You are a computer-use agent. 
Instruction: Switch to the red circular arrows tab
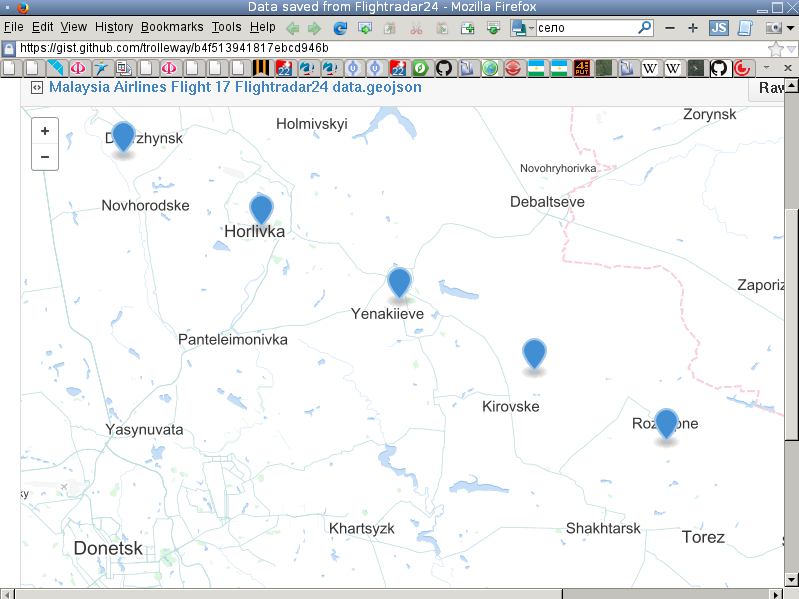(513, 68)
